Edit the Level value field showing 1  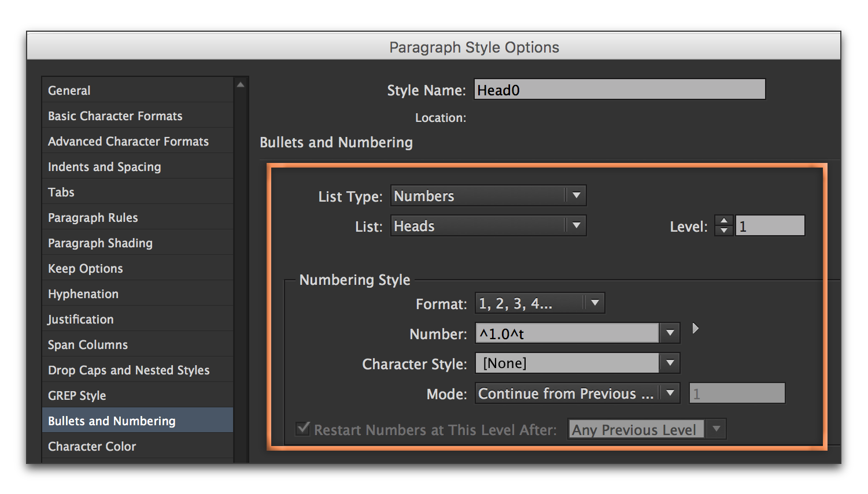[769, 225]
